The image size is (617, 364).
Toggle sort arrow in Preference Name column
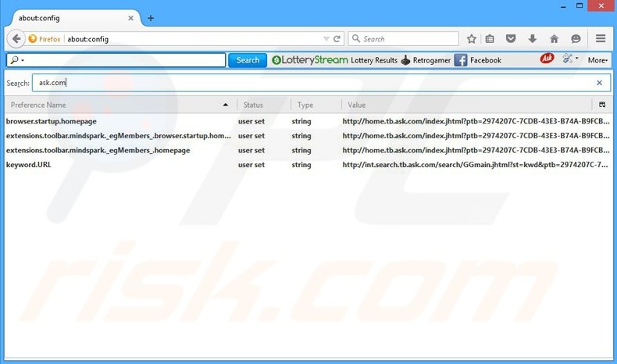(x=226, y=105)
